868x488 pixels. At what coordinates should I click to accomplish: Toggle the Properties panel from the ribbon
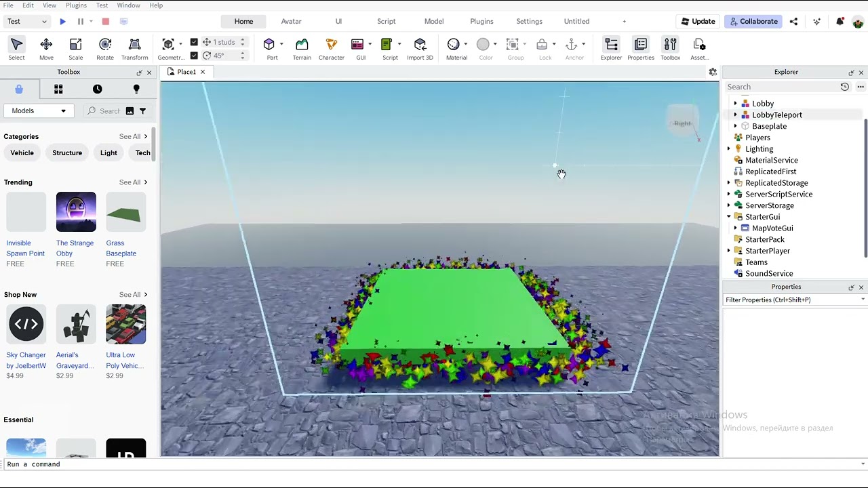pyautogui.click(x=641, y=49)
